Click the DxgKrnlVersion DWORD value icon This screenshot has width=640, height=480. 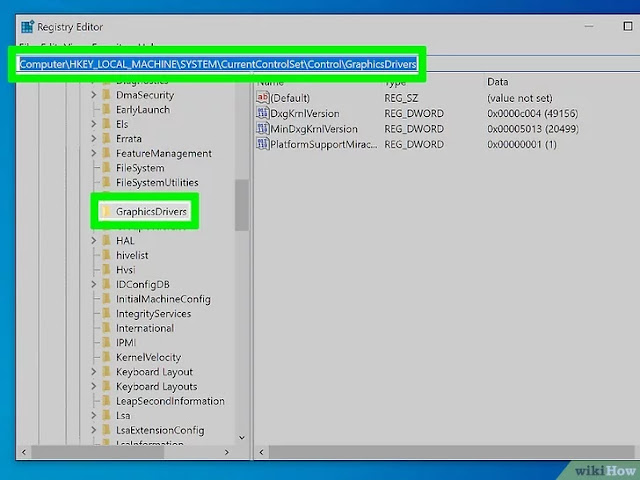tap(262, 113)
